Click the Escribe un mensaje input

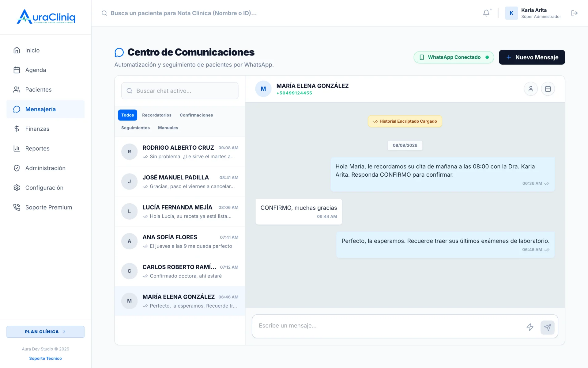pyautogui.click(x=389, y=326)
